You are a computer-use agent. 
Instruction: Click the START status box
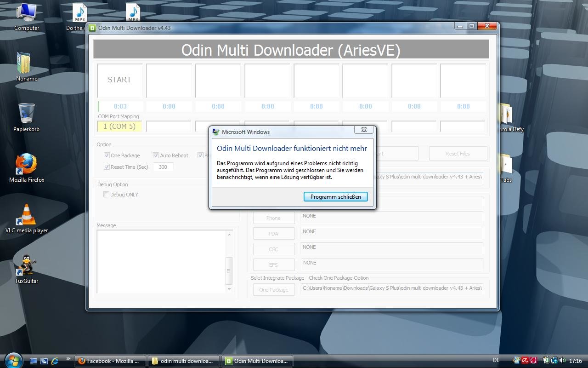[119, 80]
